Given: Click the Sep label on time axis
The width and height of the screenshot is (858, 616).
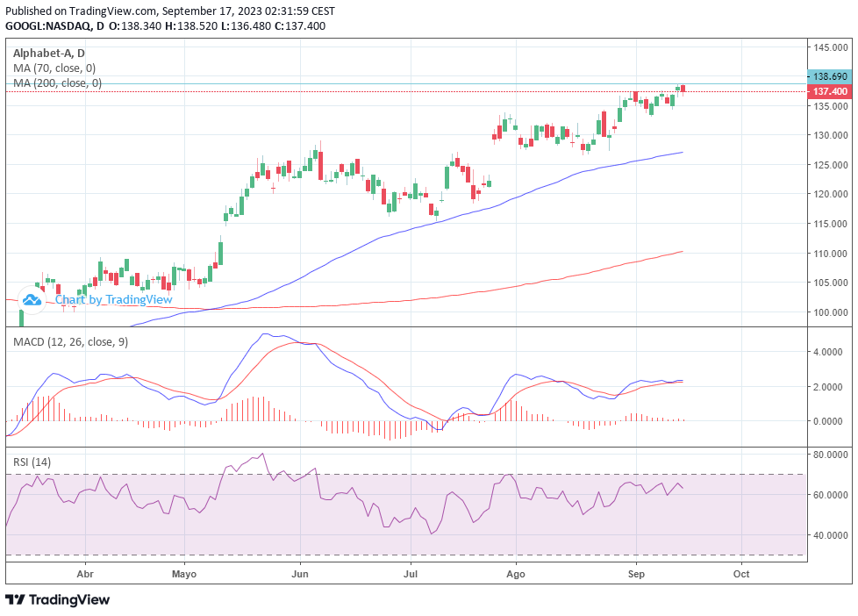Looking at the screenshot, I should click(x=636, y=575).
